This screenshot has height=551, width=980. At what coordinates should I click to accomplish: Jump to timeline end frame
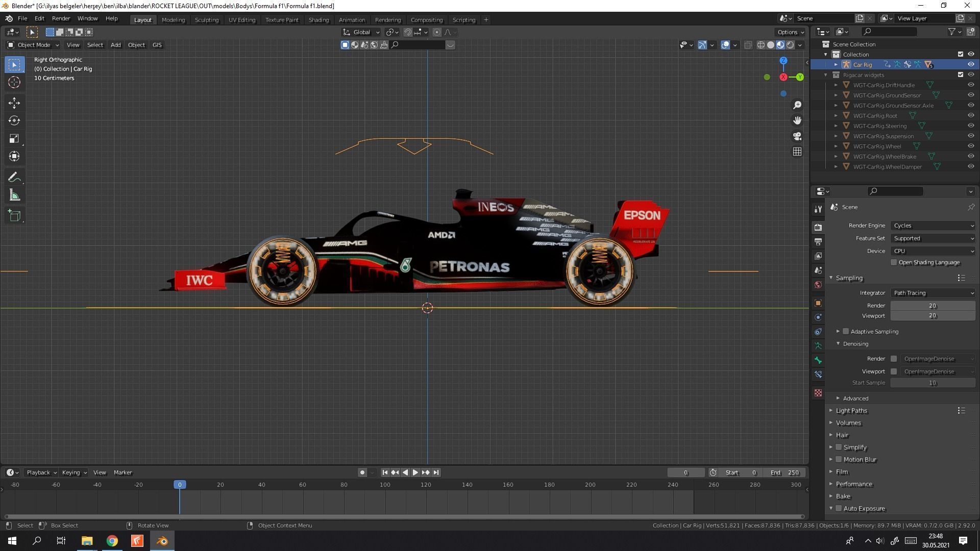[x=436, y=472]
